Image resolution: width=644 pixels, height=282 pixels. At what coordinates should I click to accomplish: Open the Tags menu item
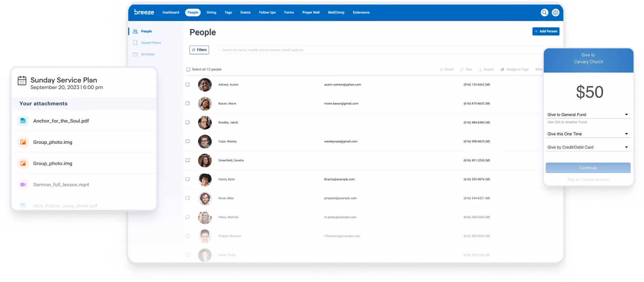228,12
